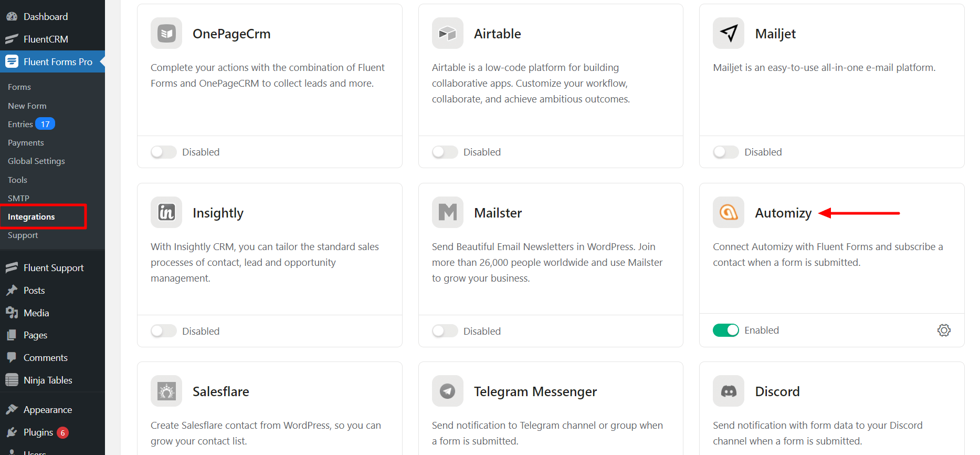
Task: Open the Plugins admin menu
Action: click(38, 432)
